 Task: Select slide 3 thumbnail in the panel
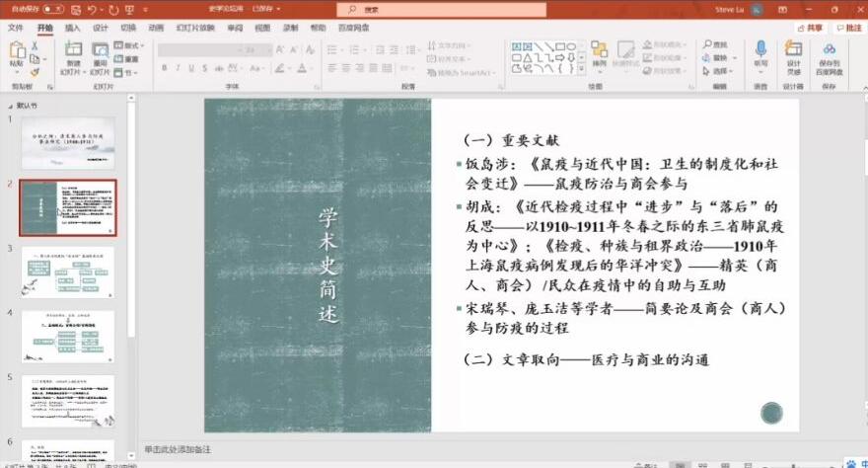(68, 272)
